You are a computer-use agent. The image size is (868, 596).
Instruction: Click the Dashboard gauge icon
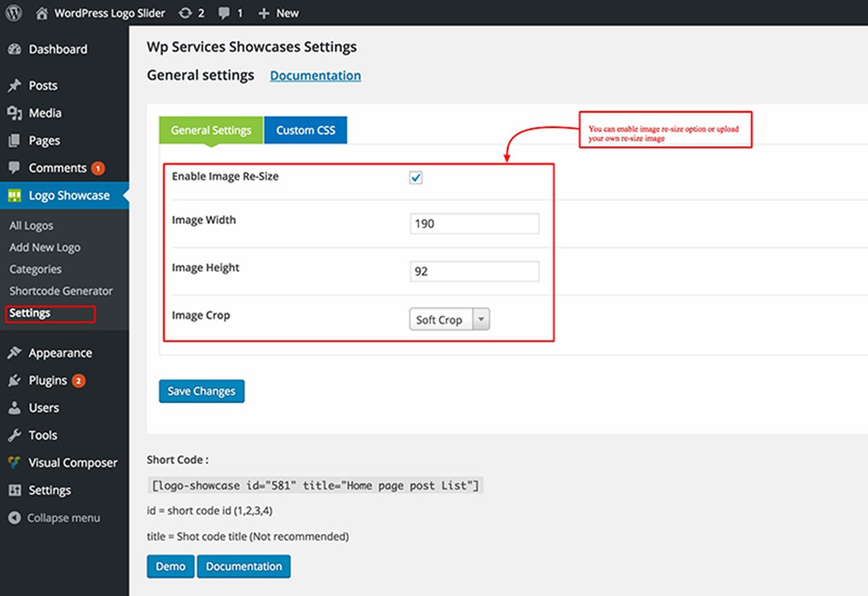(x=14, y=49)
